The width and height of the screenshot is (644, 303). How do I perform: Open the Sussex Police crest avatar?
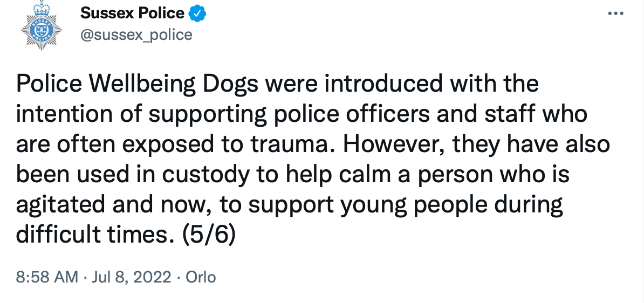click(41, 25)
